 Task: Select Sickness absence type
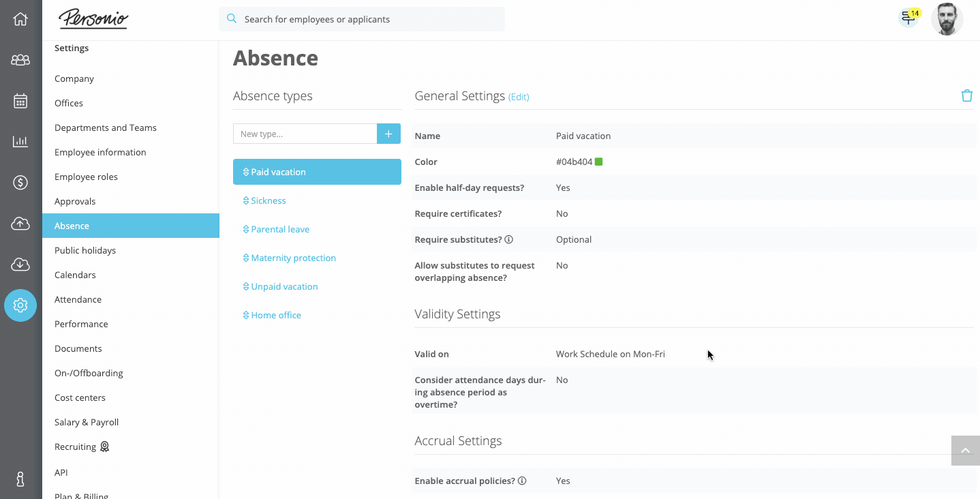point(269,200)
